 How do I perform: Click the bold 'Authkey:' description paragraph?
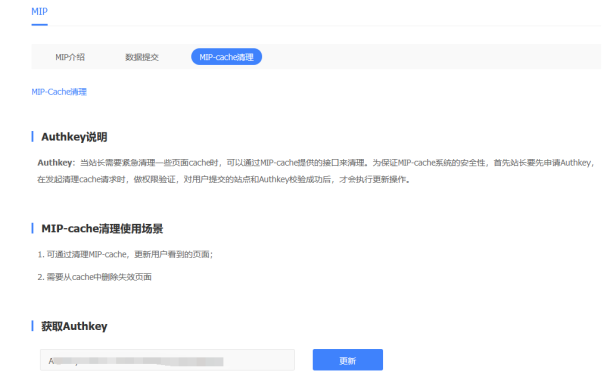(x=316, y=171)
